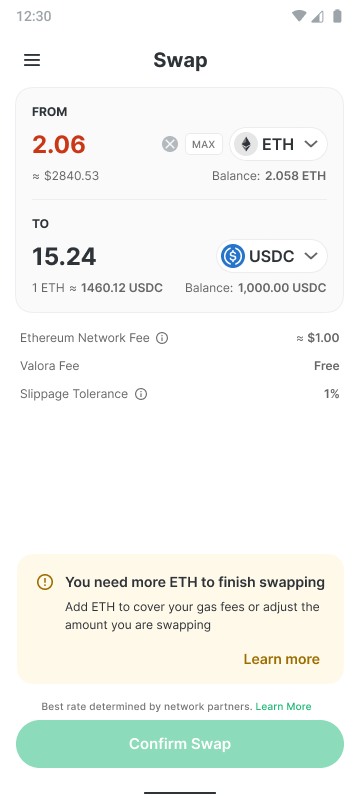Tap the Ethereum Network Fee info icon

(162, 338)
